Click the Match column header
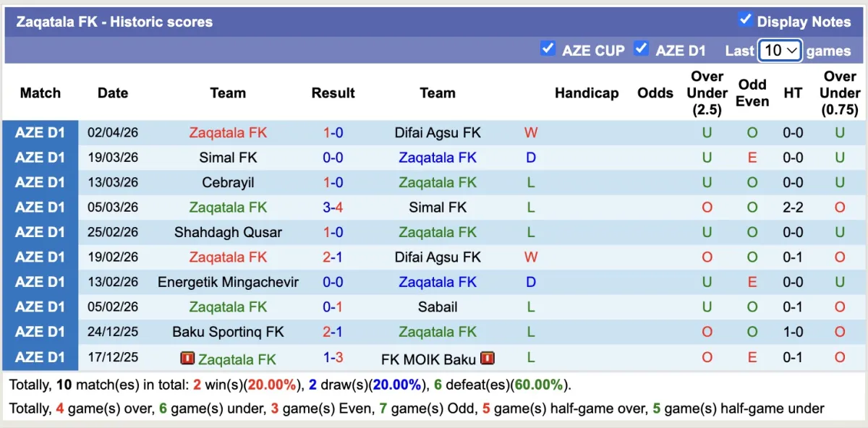 click(41, 93)
